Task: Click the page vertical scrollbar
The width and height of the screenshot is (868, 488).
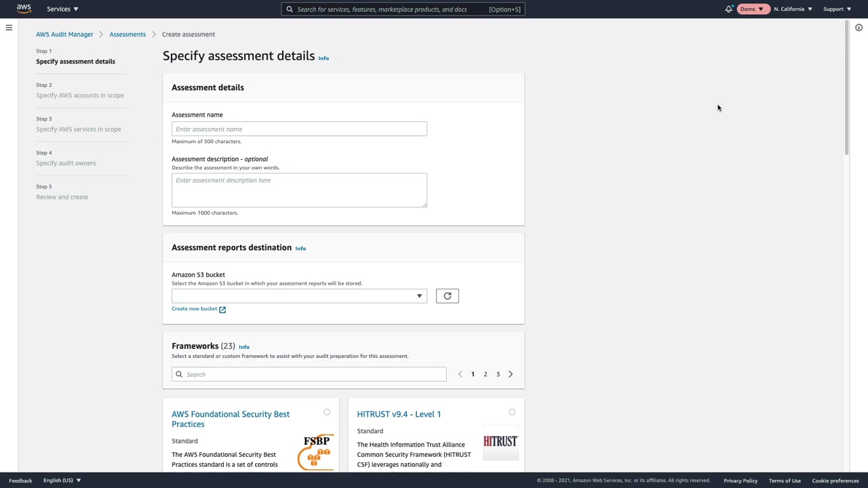Action: (846, 88)
